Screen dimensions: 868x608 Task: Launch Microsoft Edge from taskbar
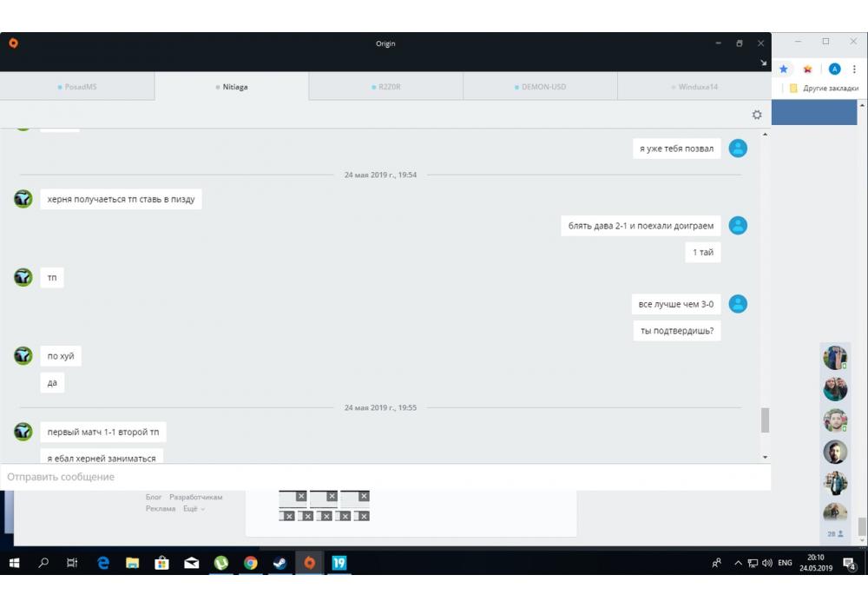click(x=103, y=563)
